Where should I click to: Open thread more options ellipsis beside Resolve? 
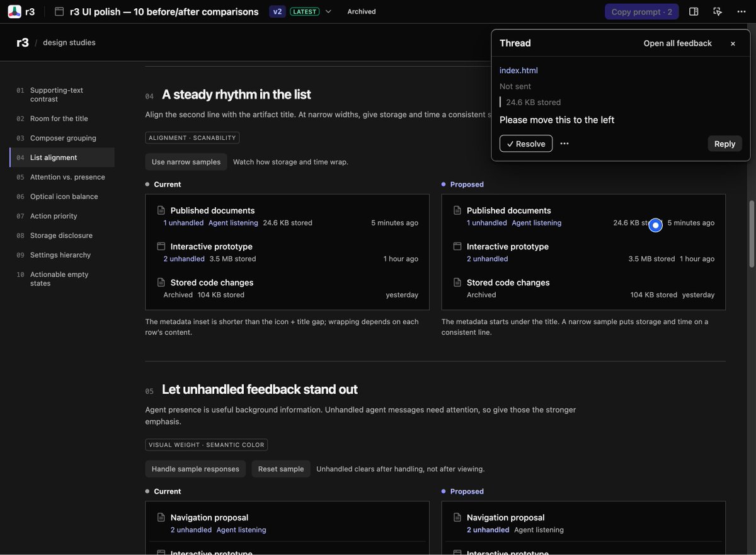(564, 144)
